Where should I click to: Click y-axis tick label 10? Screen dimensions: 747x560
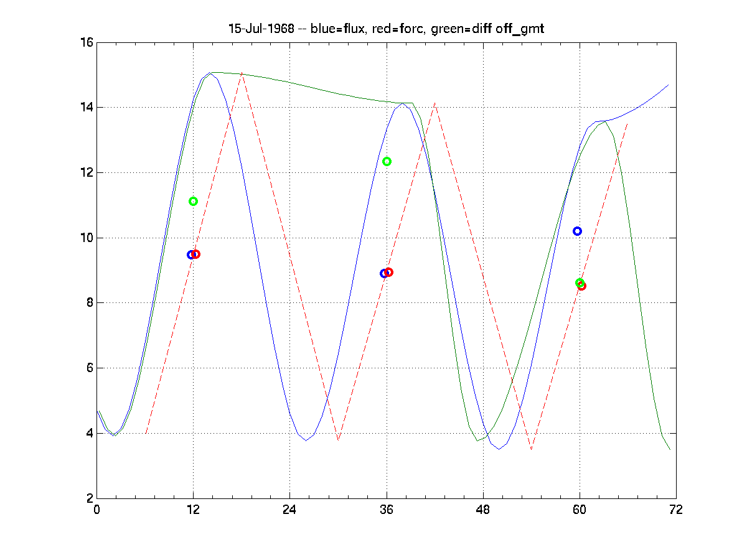pyautogui.click(x=86, y=238)
